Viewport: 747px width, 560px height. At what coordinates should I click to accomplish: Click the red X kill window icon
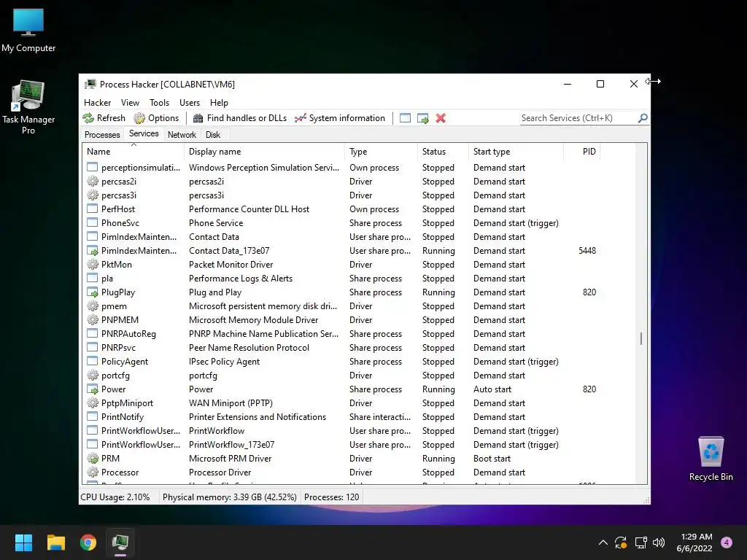point(441,118)
